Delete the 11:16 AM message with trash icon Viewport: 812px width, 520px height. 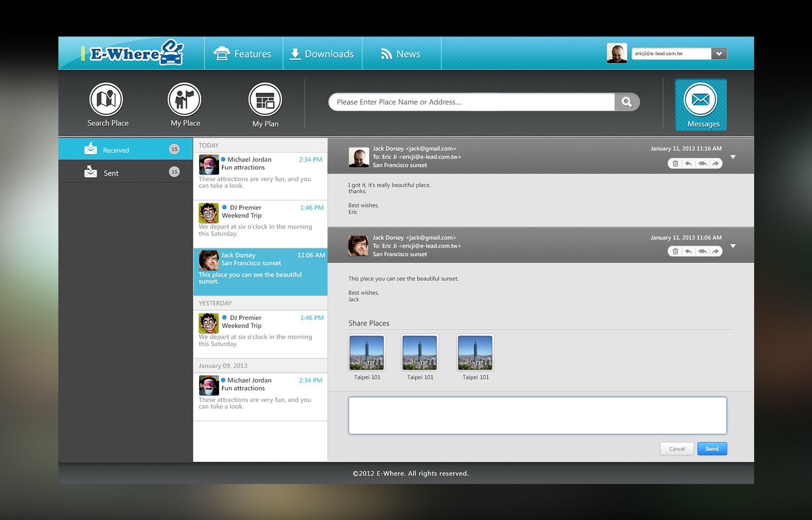[x=675, y=164]
